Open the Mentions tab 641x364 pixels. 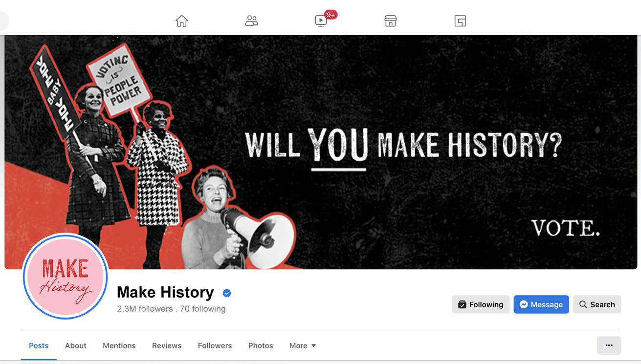coord(119,345)
